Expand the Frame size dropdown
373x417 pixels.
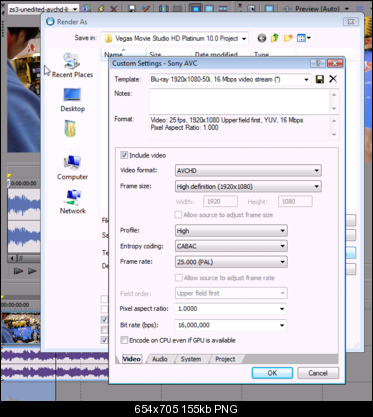click(248, 186)
